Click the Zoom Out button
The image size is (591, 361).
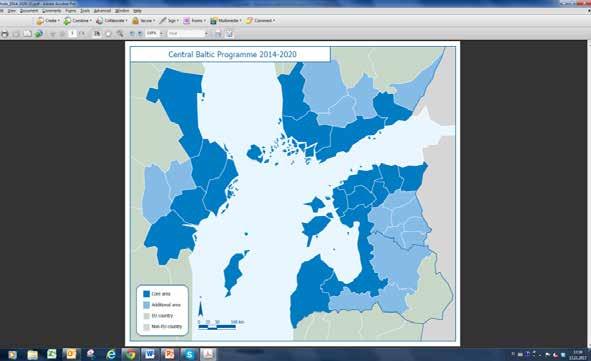pyautogui.click(x=132, y=34)
